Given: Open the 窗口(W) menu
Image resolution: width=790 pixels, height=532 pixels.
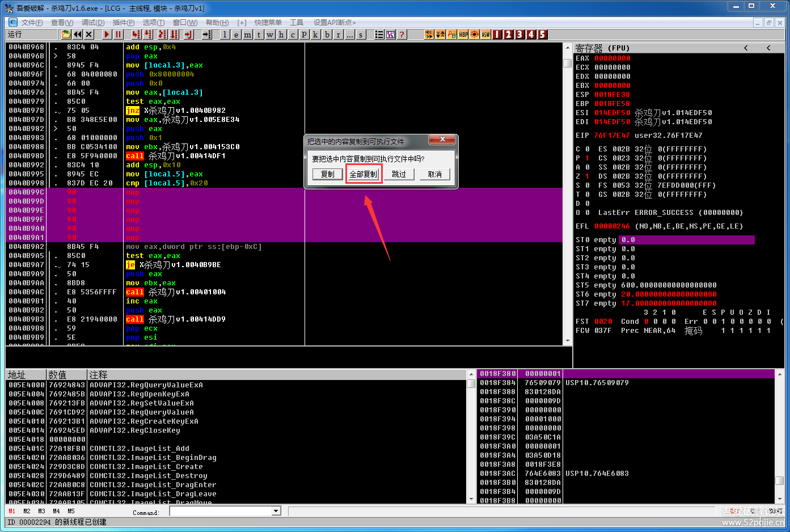Looking at the screenshot, I should pyautogui.click(x=185, y=23).
